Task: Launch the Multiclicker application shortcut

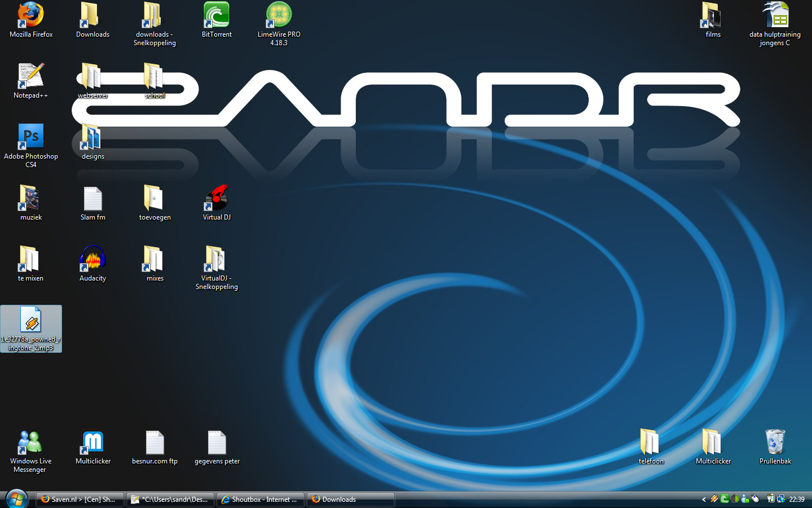Action: pyautogui.click(x=92, y=448)
